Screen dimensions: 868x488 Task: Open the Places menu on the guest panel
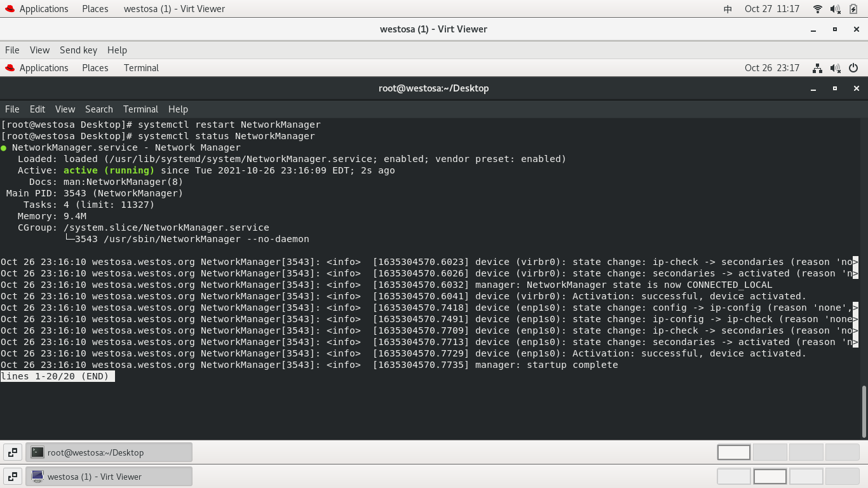pyautogui.click(x=95, y=68)
